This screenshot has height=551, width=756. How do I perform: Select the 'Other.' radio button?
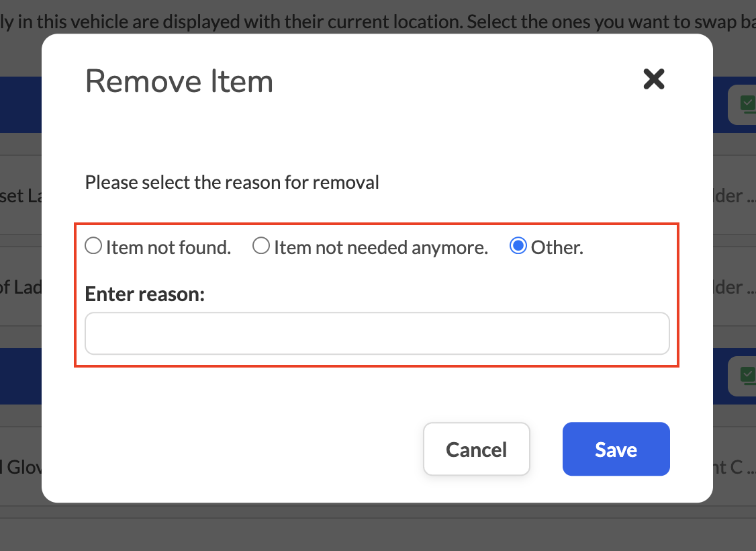click(518, 245)
